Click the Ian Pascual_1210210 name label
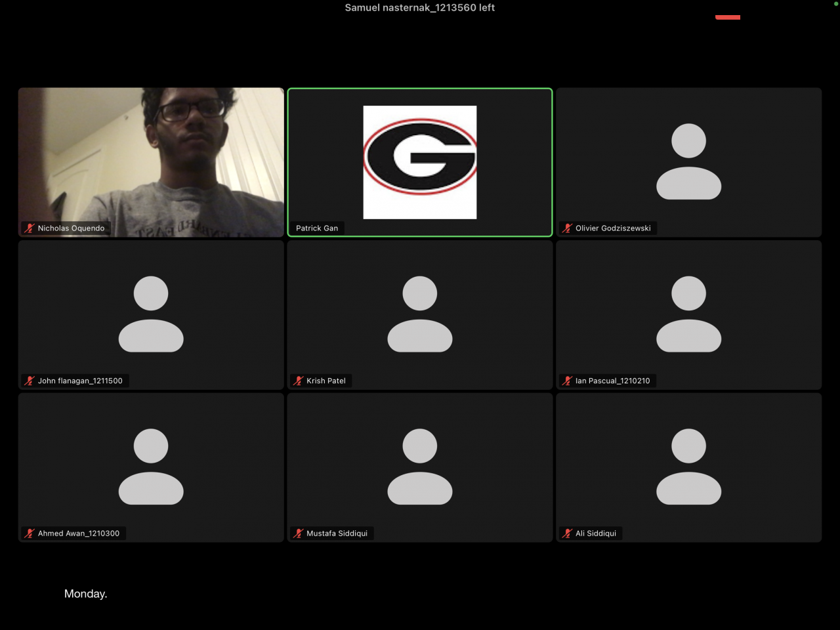 click(x=613, y=381)
